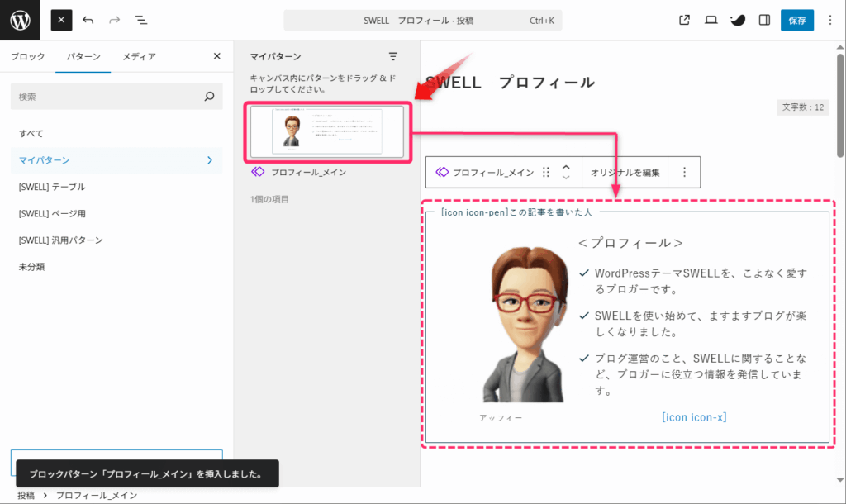
Task: Switch to the パターン tab
Action: tap(83, 56)
